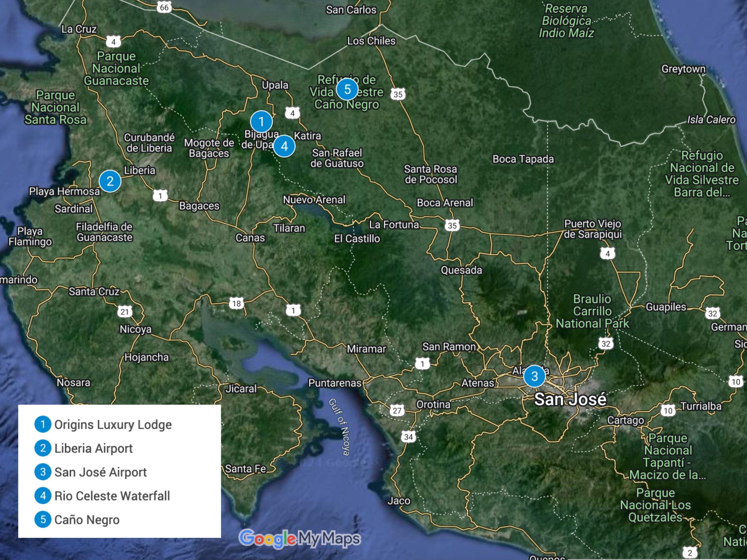The width and height of the screenshot is (747, 560).
Task: Click the Braulio Carrillo National Park label
Action: (x=592, y=311)
